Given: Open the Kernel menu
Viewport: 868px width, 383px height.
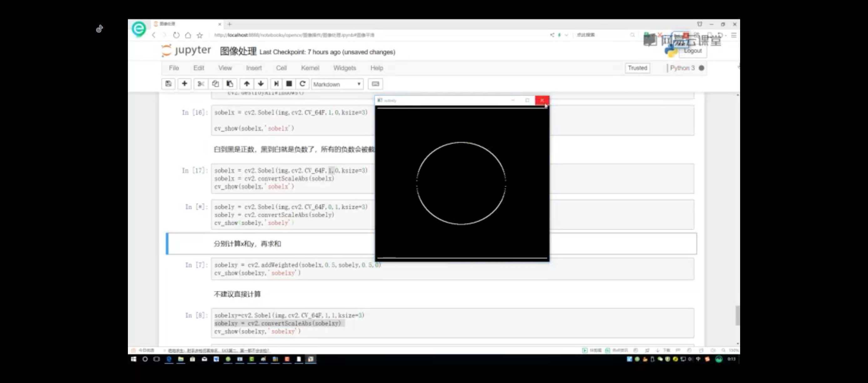Looking at the screenshot, I should [x=310, y=68].
